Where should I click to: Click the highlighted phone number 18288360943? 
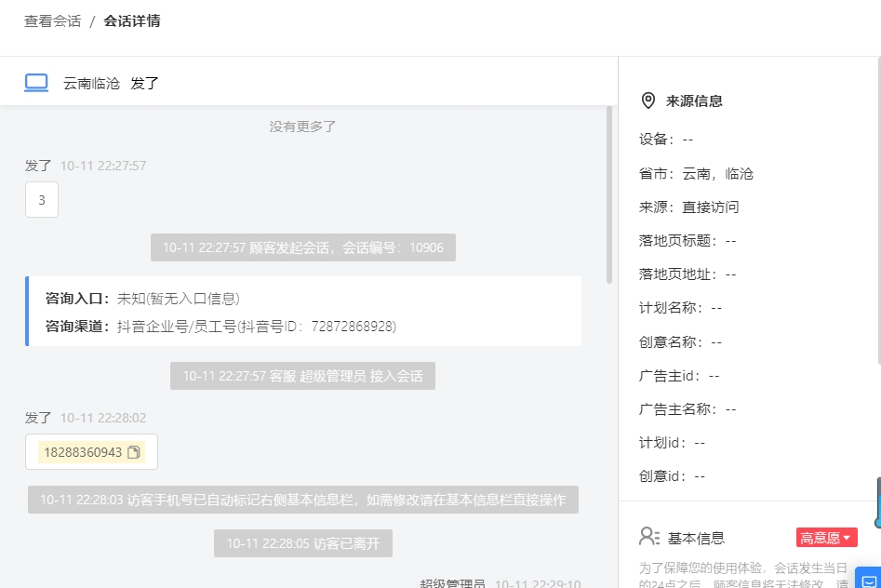(83, 452)
